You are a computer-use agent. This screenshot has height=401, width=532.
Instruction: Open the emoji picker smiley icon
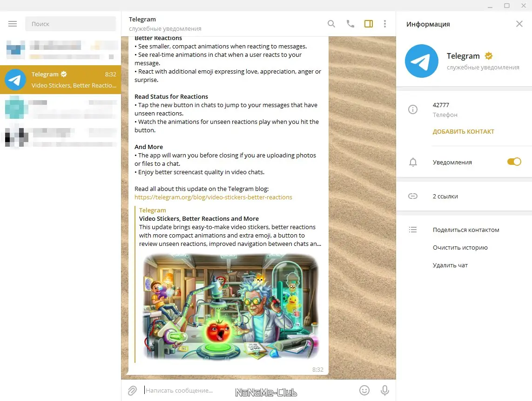[x=364, y=390]
